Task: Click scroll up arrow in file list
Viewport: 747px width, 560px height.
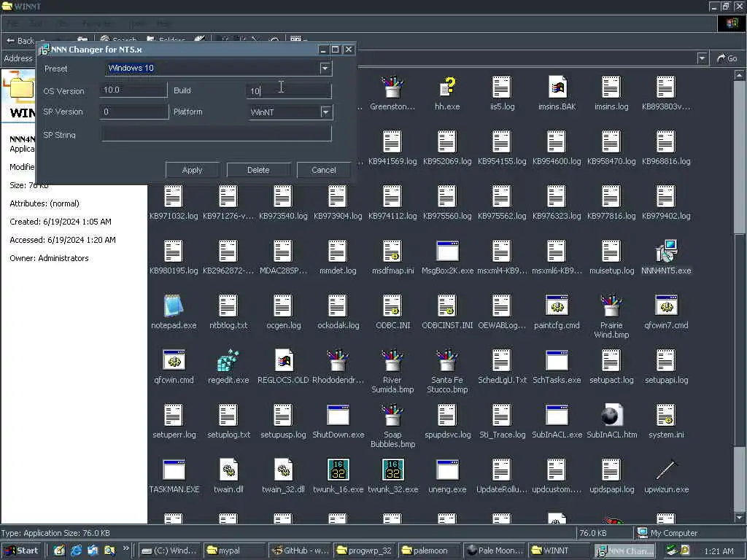Action: click(739, 75)
